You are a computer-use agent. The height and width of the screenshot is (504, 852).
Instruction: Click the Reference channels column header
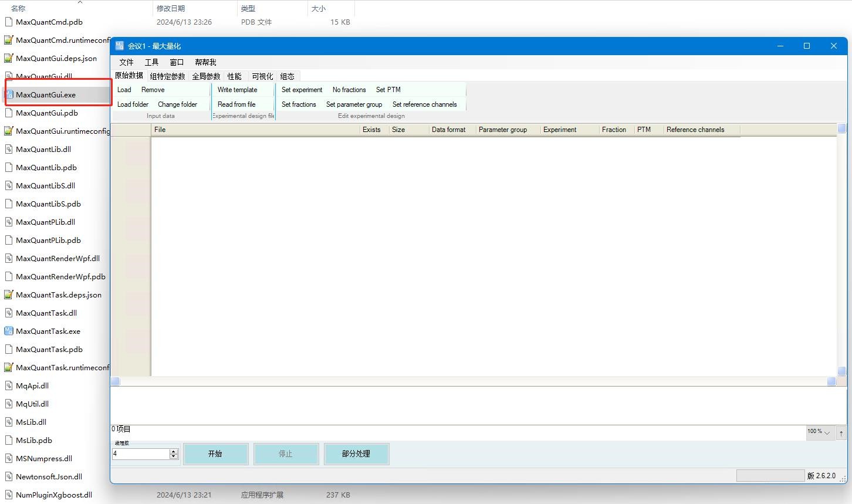702,130
